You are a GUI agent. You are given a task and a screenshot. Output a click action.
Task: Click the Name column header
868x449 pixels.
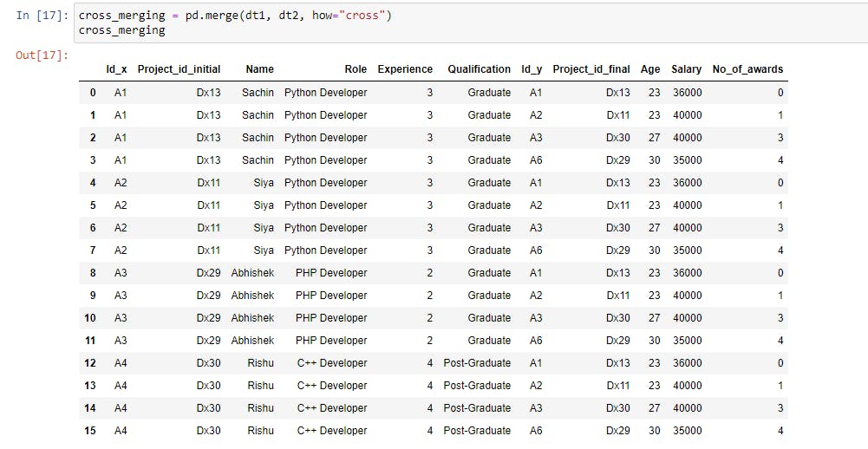click(259, 69)
